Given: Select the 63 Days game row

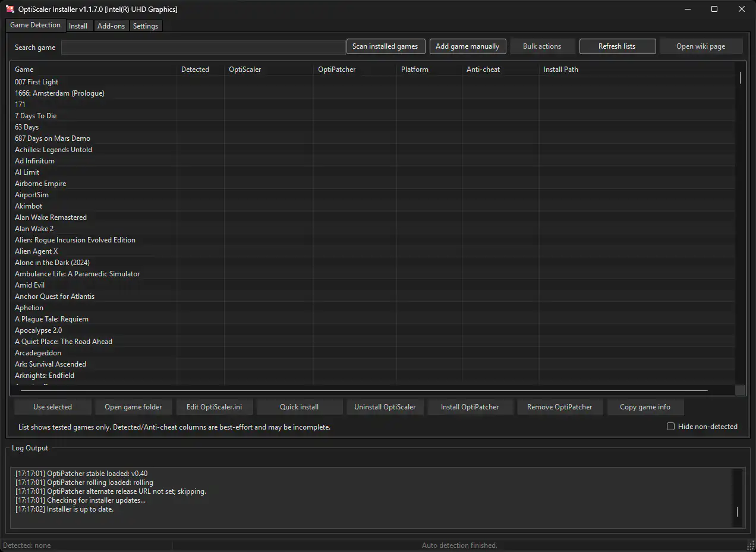Looking at the screenshot, I should (373, 127).
